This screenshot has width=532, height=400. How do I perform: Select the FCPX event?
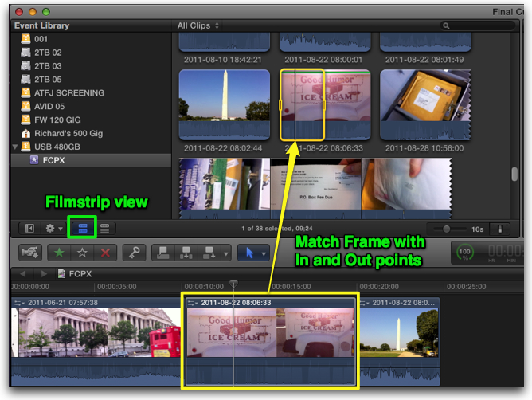tap(91, 160)
